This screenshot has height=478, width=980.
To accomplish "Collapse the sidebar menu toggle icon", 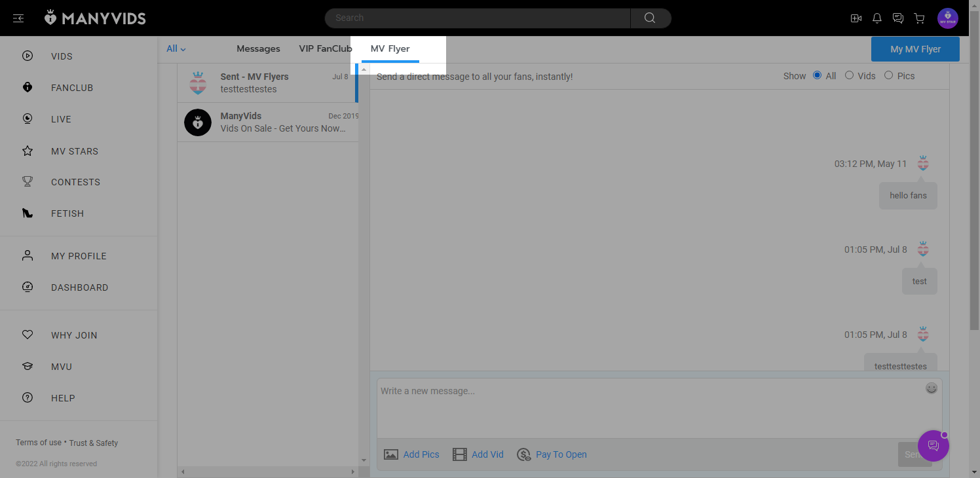I will tap(18, 18).
